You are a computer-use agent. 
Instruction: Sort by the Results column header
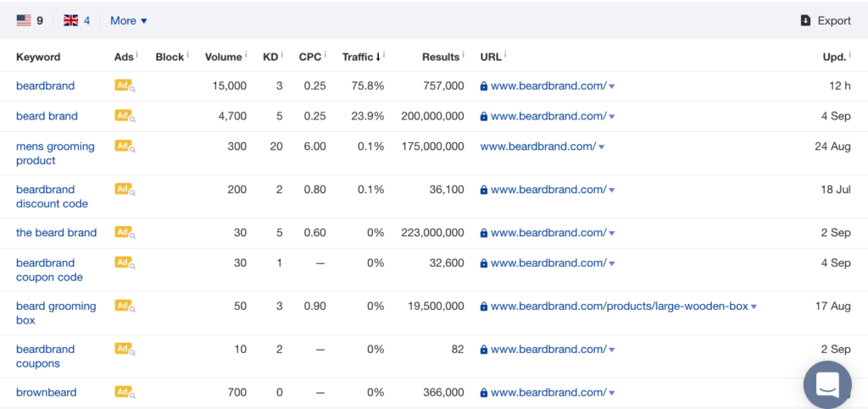(x=441, y=57)
